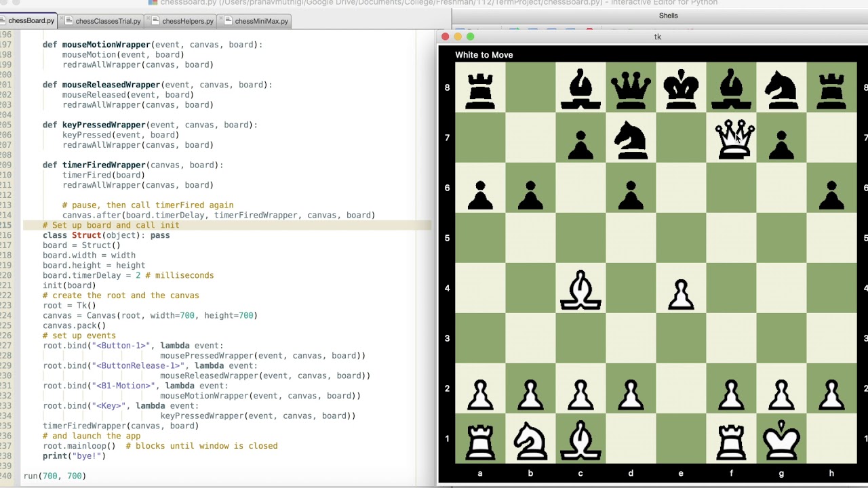Open the chessMiniMax.py tab
868x488 pixels.
coord(256,21)
